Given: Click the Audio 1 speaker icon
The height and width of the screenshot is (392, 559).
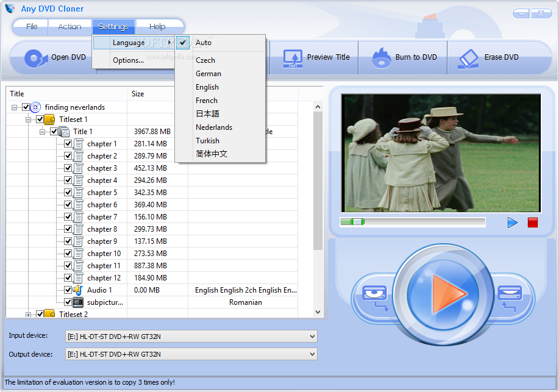Looking at the screenshot, I should click(78, 290).
